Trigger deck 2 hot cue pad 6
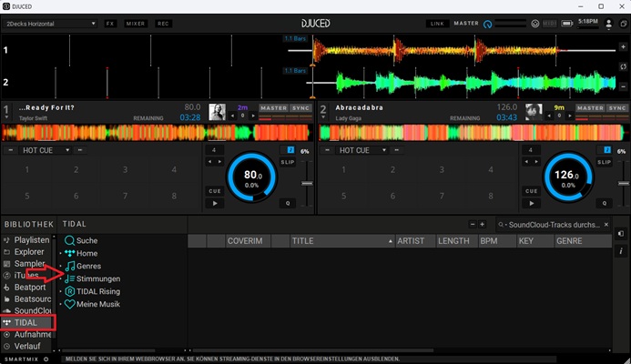Viewport: 631px width, 364px height. click(x=392, y=196)
